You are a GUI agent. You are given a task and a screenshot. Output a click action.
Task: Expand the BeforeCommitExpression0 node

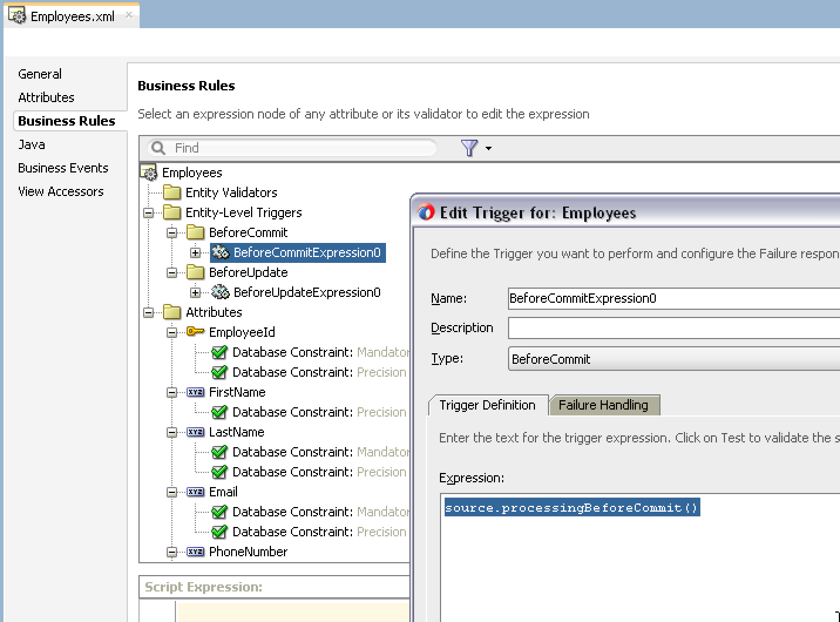[195, 252]
